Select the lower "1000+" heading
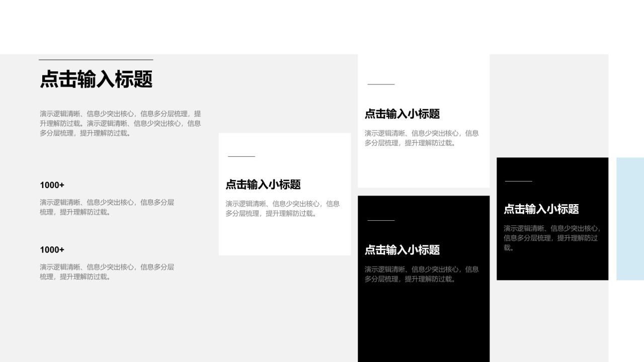Image resolution: width=644 pixels, height=362 pixels. pyautogui.click(x=52, y=250)
